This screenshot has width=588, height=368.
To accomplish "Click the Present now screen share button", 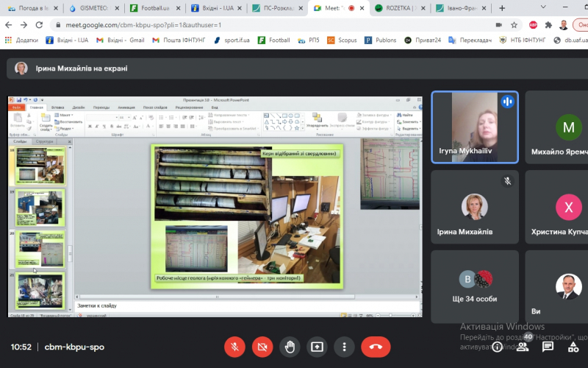I will click(317, 347).
